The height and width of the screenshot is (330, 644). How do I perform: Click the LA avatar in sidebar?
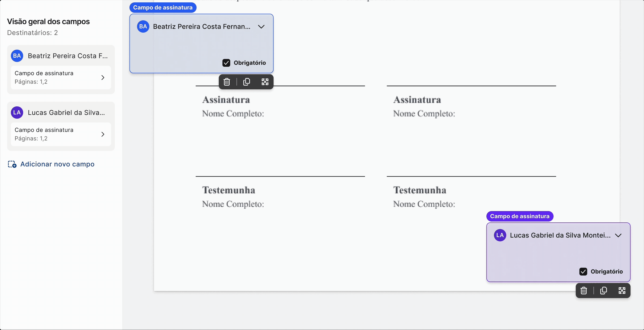click(x=17, y=113)
